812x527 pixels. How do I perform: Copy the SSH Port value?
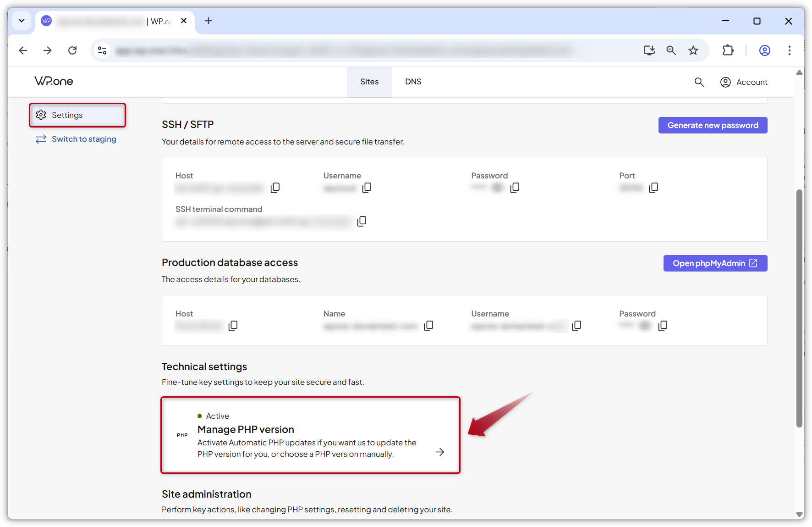click(x=653, y=188)
